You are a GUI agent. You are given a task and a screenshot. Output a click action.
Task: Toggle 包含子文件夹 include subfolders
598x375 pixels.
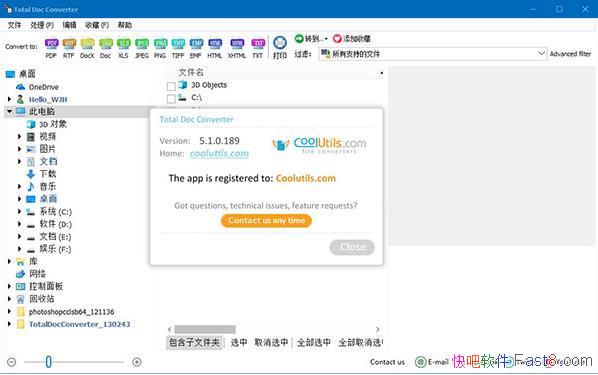(194, 342)
